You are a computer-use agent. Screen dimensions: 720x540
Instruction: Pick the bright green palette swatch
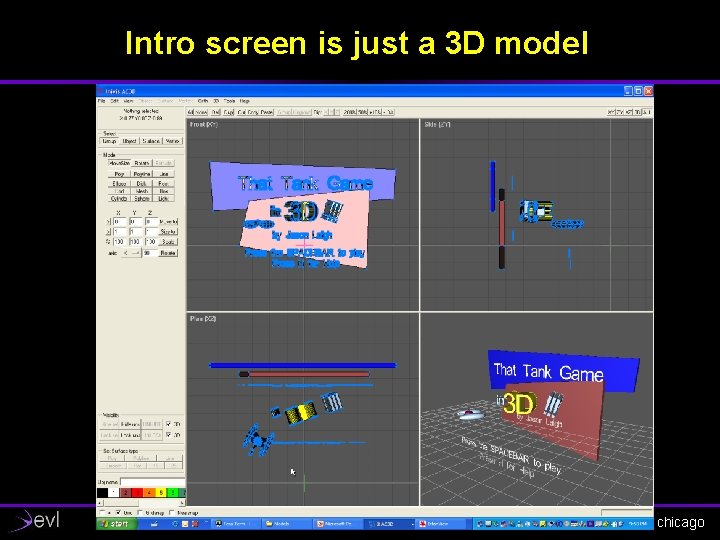(173, 493)
